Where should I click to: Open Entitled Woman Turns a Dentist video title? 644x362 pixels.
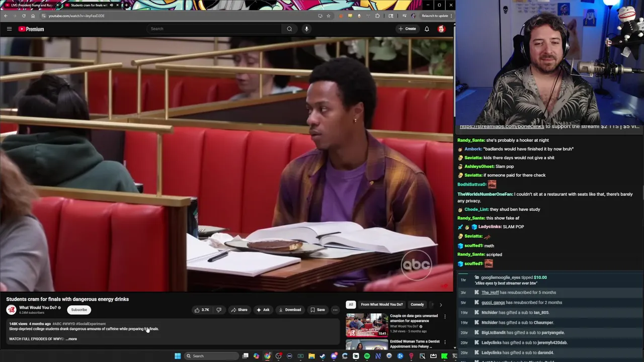pyautogui.click(x=415, y=344)
